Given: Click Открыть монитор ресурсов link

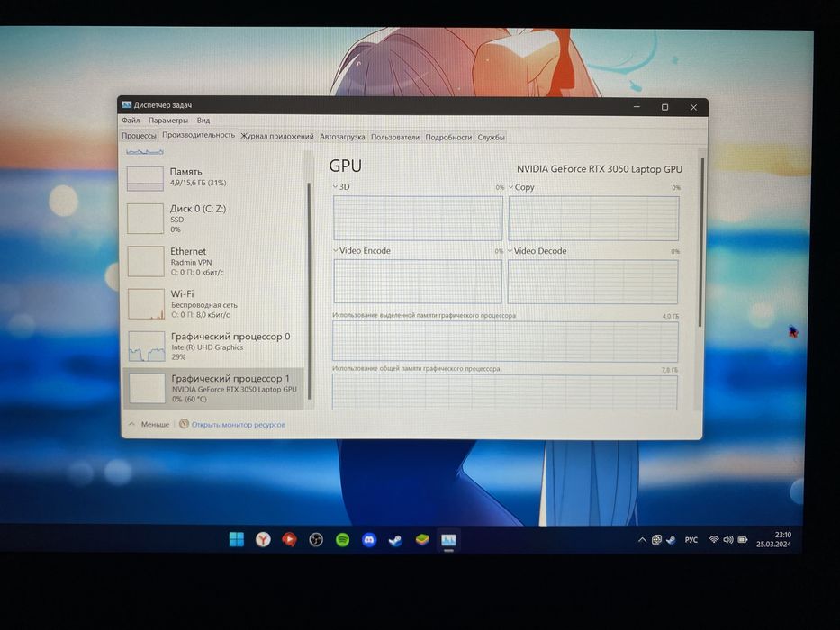Looking at the screenshot, I should click(x=239, y=425).
